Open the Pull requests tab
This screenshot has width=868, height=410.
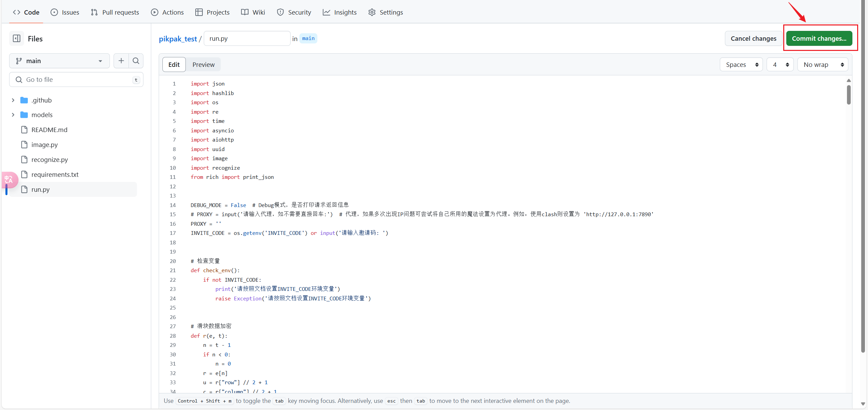(115, 12)
